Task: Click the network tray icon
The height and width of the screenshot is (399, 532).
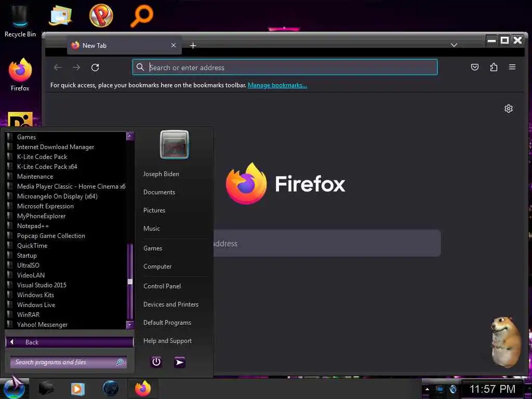Action: tap(440, 389)
